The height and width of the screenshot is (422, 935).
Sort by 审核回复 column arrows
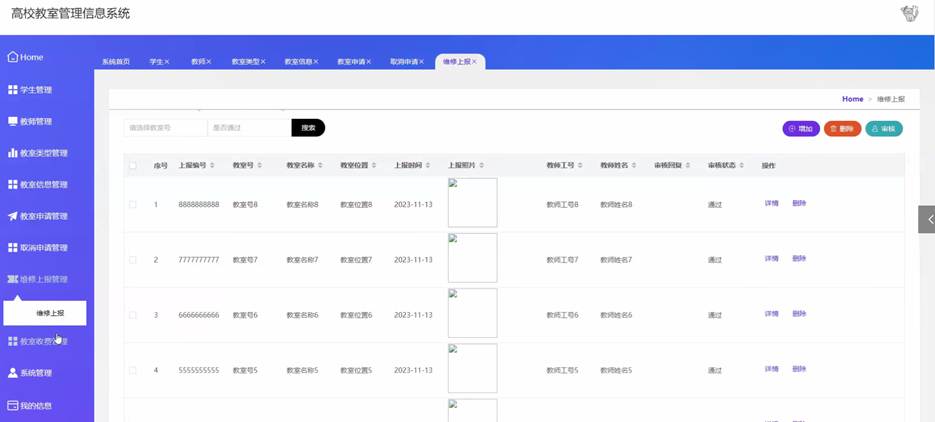(x=688, y=165)
